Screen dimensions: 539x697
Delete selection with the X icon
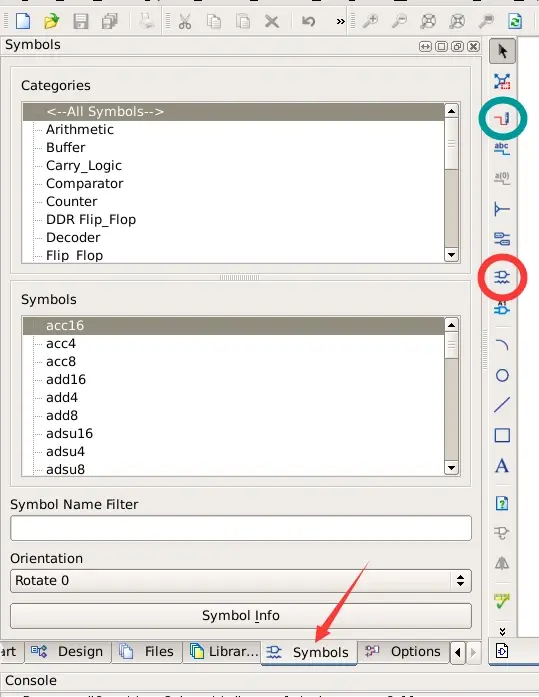[x=272, y=21]
